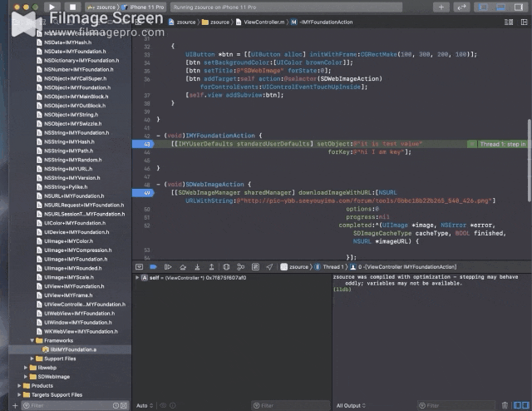Viewport: 532px width, 411px height.
Task: Toggle the breakpoint on line 49
Action: pos(143,193)
